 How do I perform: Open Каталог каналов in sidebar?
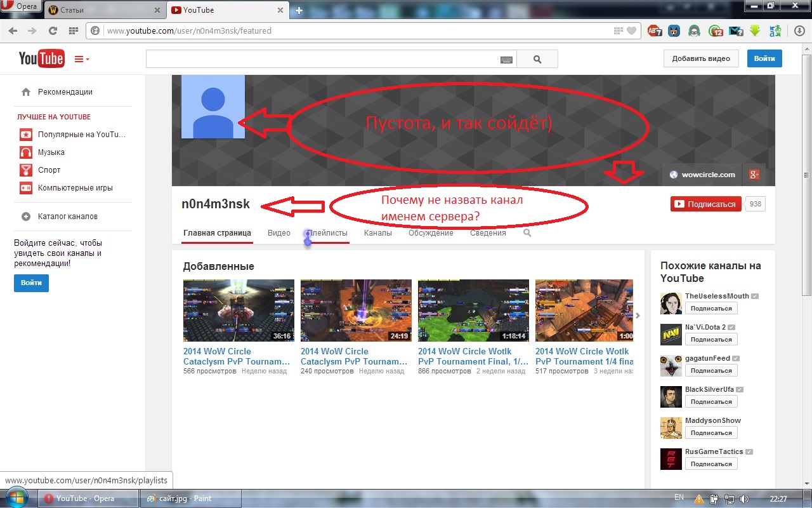point(68,217)
